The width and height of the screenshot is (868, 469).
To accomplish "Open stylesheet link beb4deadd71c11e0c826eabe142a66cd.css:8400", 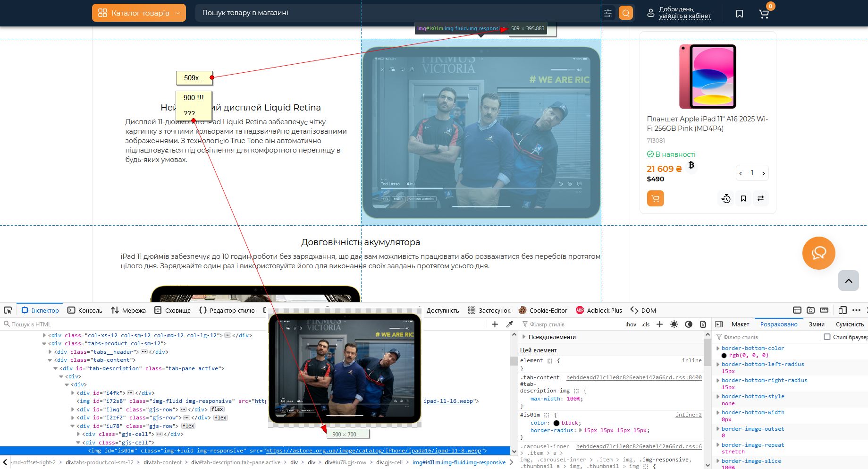I will pos(634,377).
